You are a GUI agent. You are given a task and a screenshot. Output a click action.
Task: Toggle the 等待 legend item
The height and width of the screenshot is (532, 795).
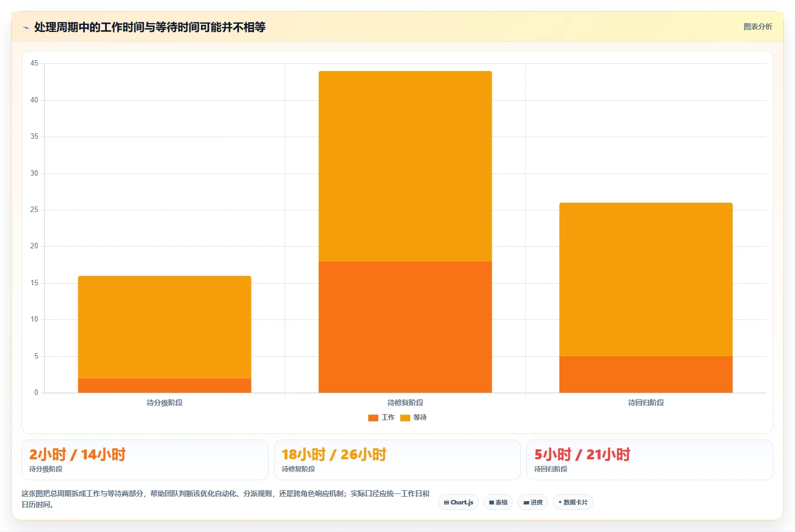(x=413, y=417)
